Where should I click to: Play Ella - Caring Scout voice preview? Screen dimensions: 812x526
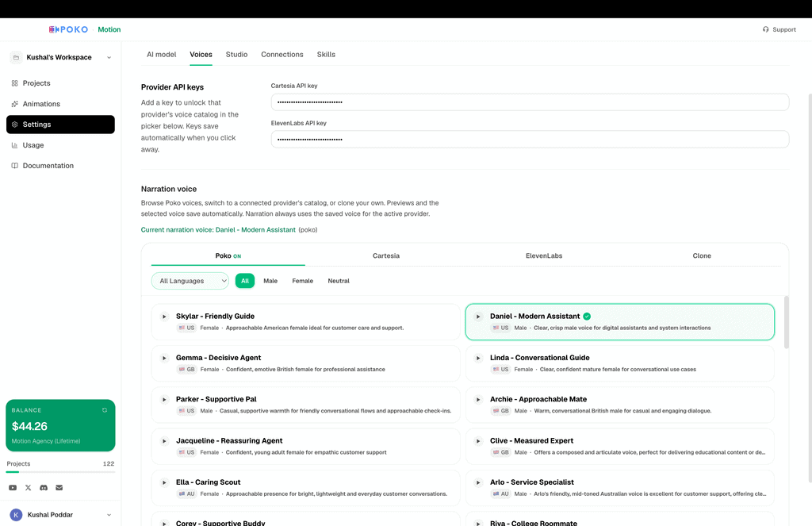tap(164, 482)
